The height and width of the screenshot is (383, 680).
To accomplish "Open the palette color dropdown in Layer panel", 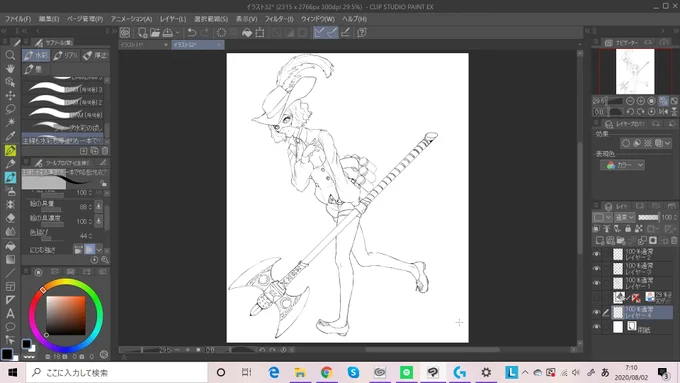I will point(602,217).
